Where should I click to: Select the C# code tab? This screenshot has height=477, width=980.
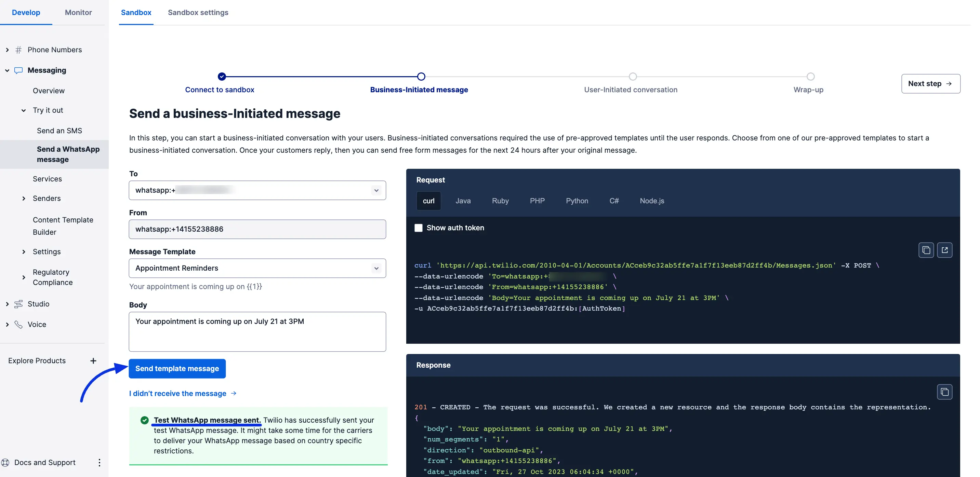614,201
